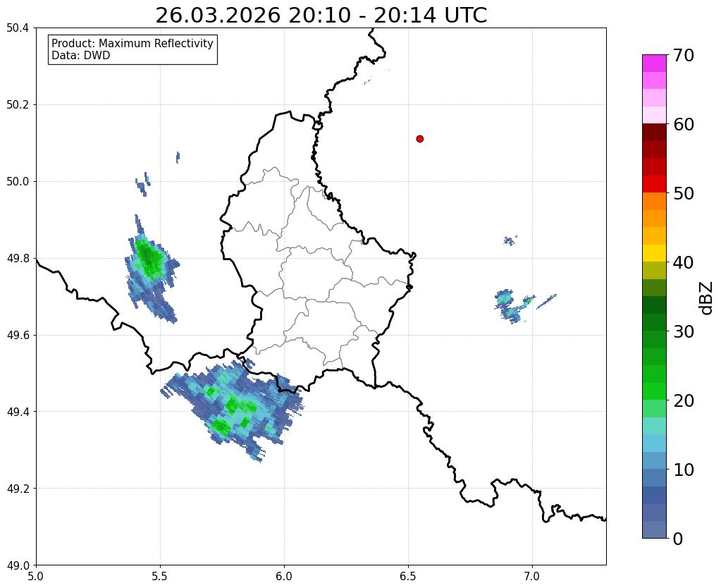
Task: Click the colorbar tick value 20
Action: coord(684,400)
